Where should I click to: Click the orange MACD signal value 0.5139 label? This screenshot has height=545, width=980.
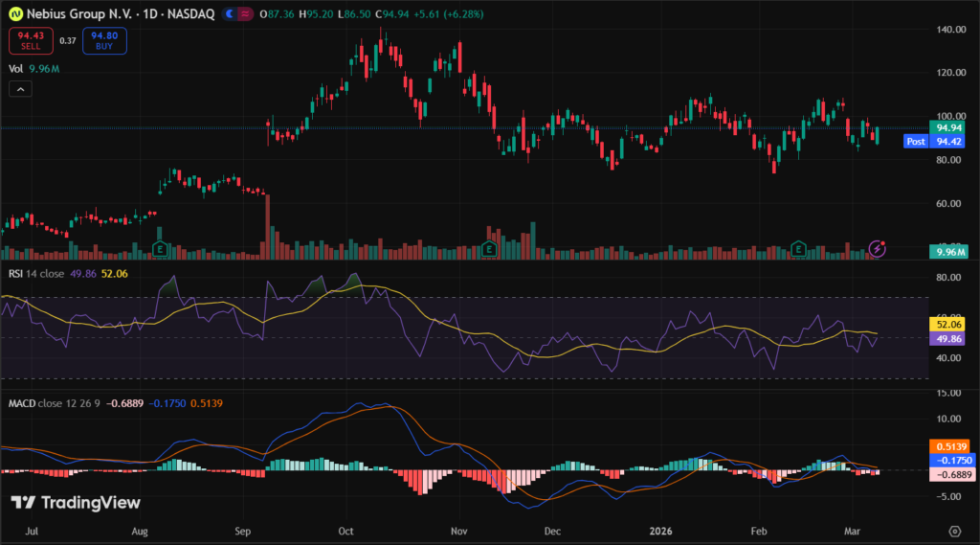tap(947, 446)
